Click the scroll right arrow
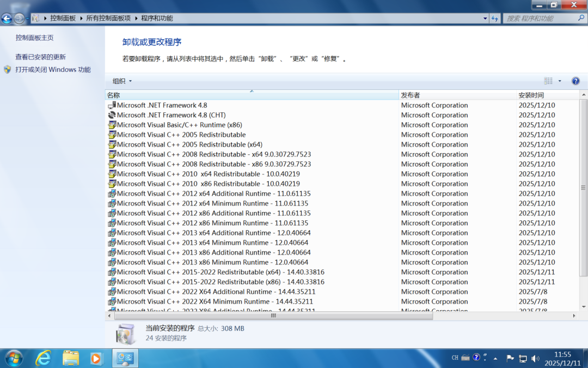This screenshot has height=368, width=588. coord(574,316)
